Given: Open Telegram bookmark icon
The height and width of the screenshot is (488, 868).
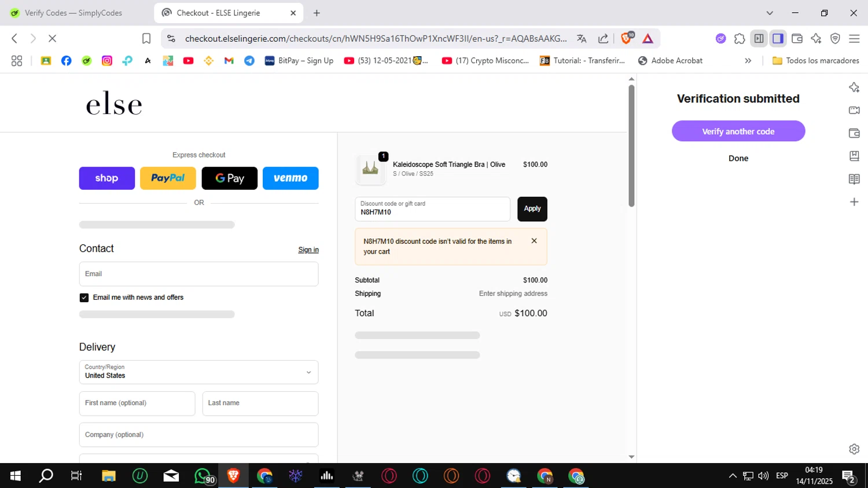Looking at the screenshot, I should tap(249, 61).
